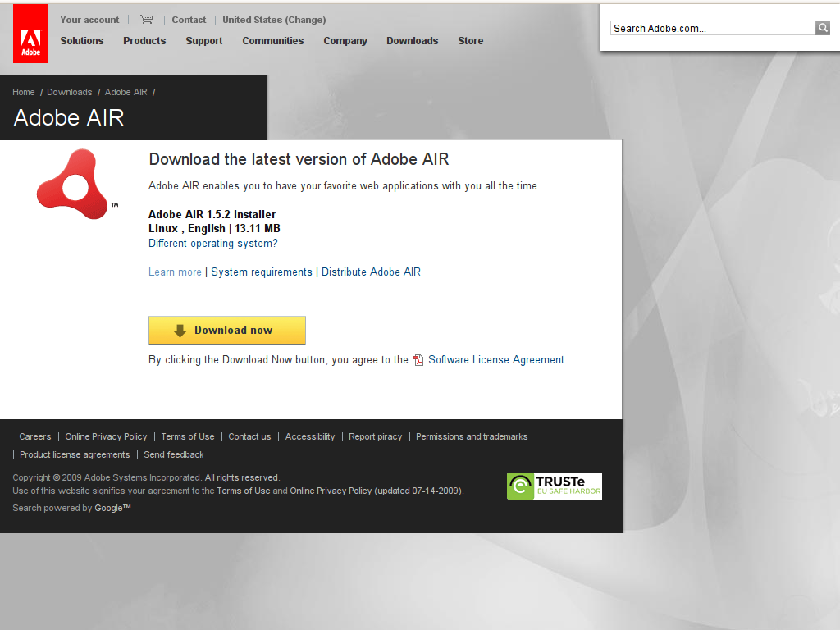Viewport: 840px width, 630px height.
Task: Click the TRUSTe EU Safe Harbor badge
Action: click(x=555, y=486)
